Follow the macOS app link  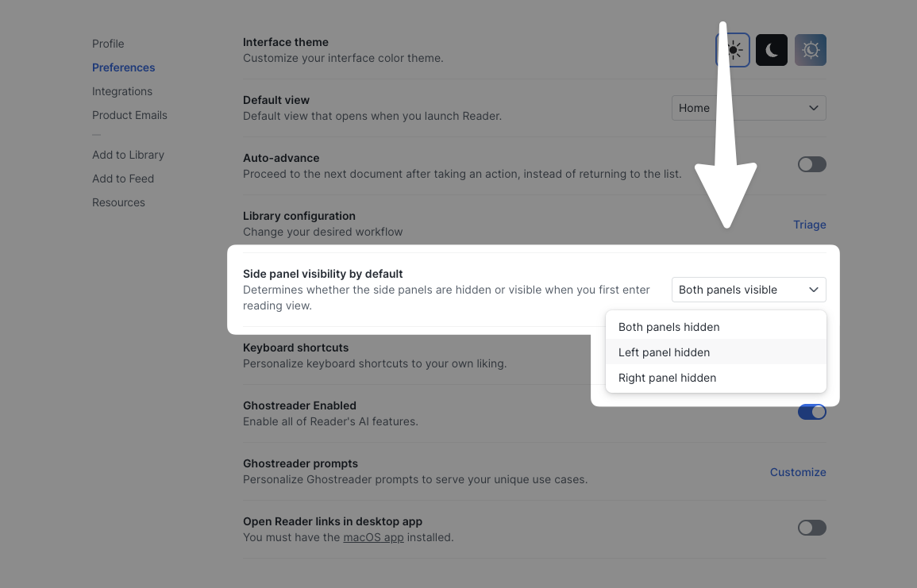point(373,537)
